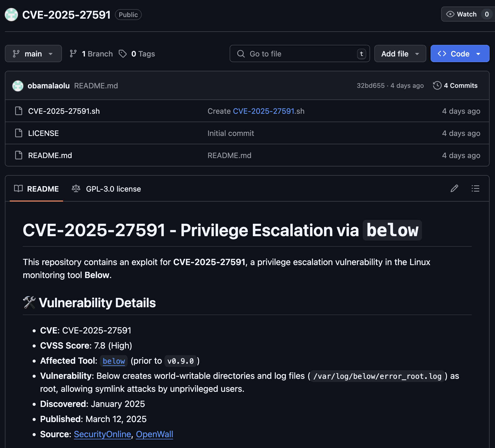The image size is (495, 448).
Task: Click the Public visibility badge
Action: point(128,15)
